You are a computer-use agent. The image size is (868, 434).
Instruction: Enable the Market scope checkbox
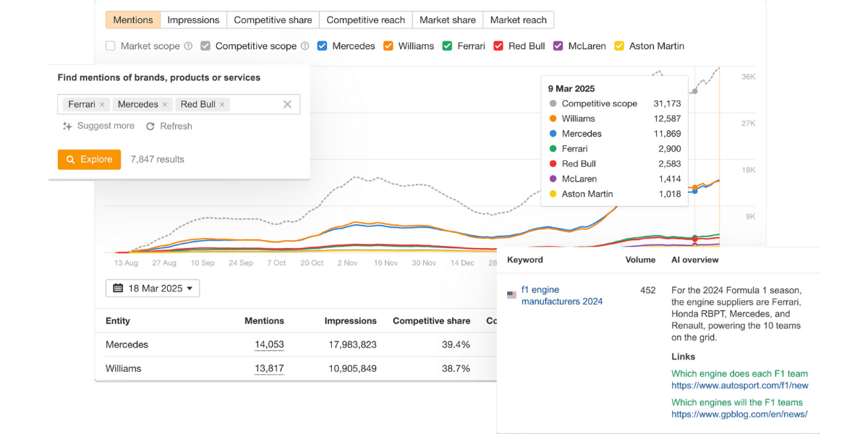tap(111, 46)
